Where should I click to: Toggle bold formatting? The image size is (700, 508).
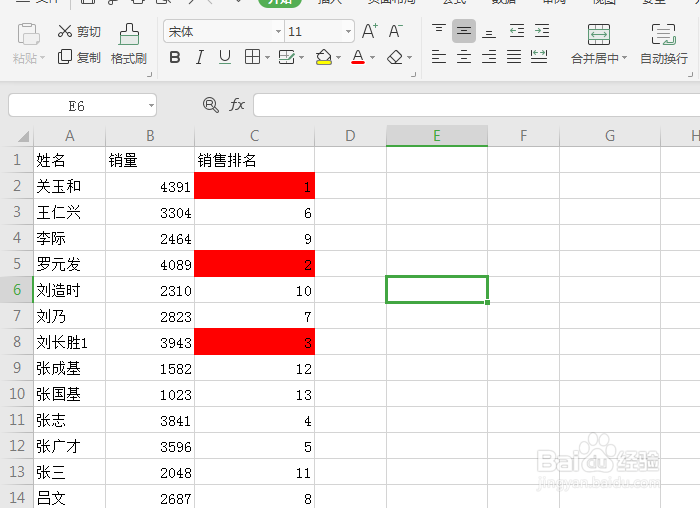coord(175,57)
